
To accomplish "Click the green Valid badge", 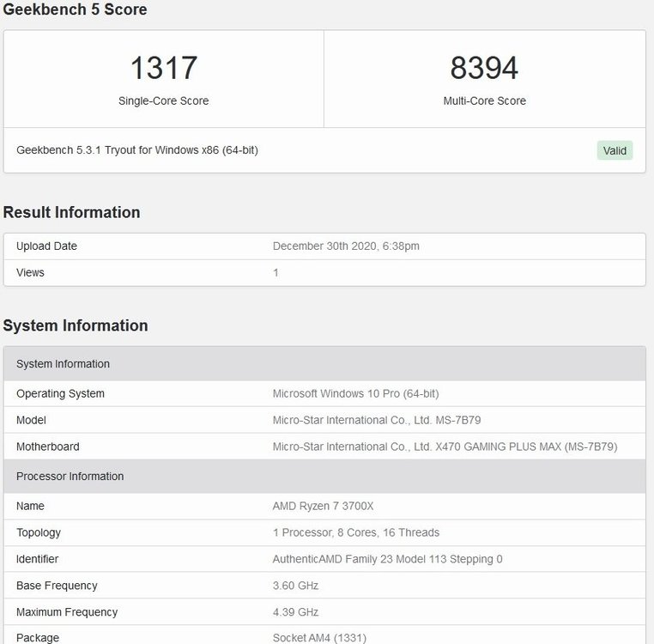I will tap(615, 150).
